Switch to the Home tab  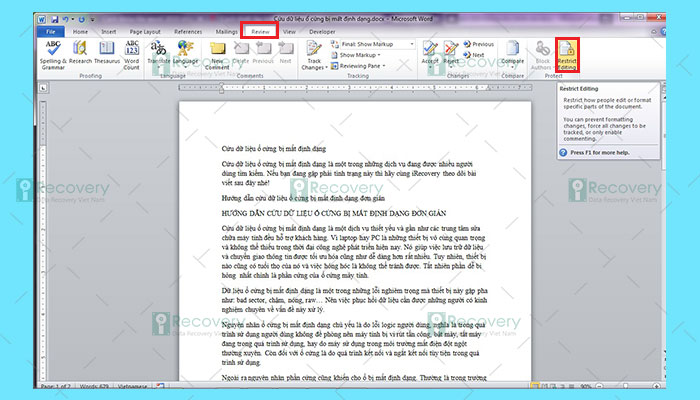[80, 32]
